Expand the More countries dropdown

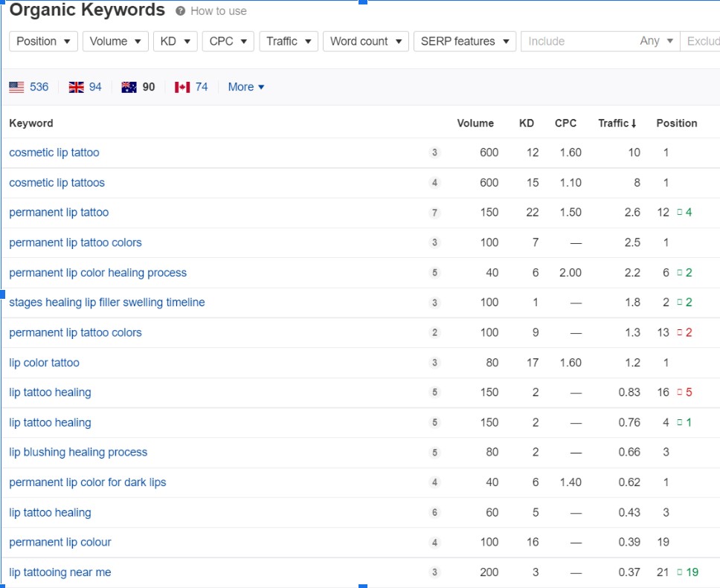246,87
